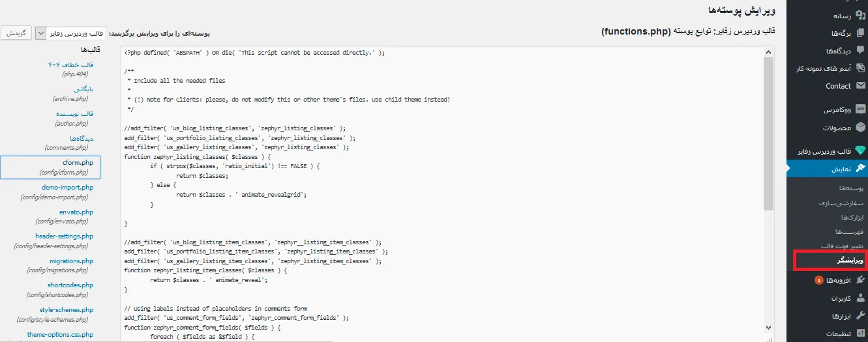This screenshot has height=342, width=868.
Task: Open the header-settings.php file
Action: [x=65, y=236]
